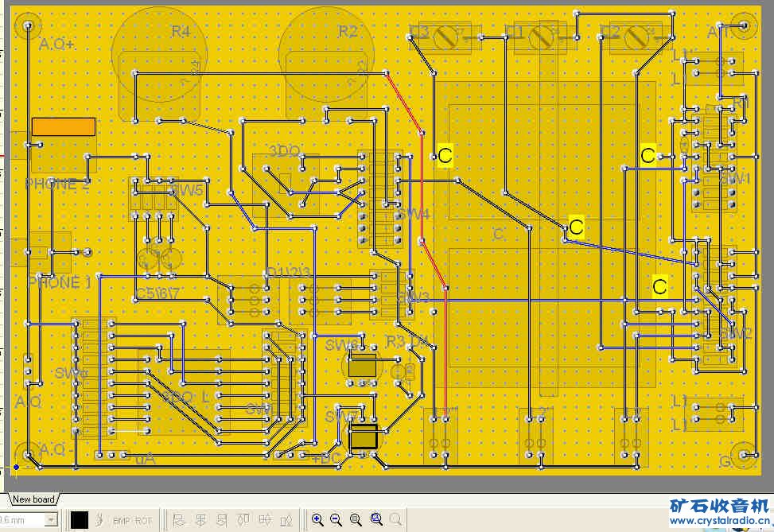Click the grayed icon beside the black swatch
This screenshot has height=532, width=774.
pos(99,519)
